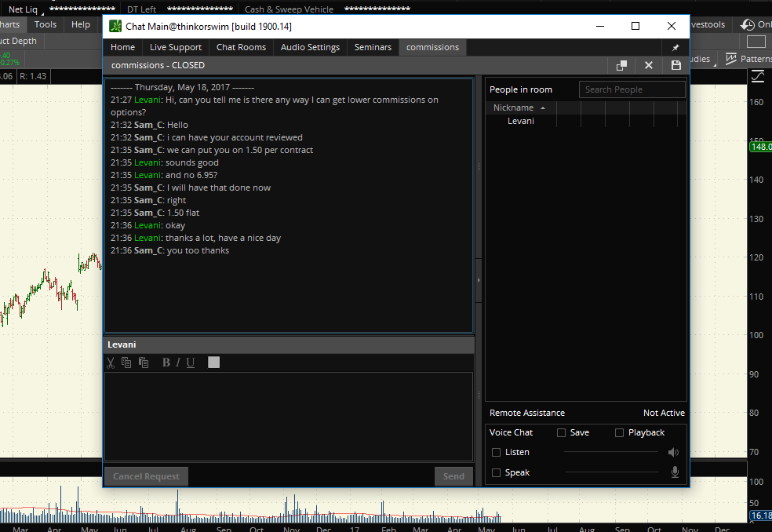Toggle underline text formatting
772x532 pixels.
click(x=191, y=363)
